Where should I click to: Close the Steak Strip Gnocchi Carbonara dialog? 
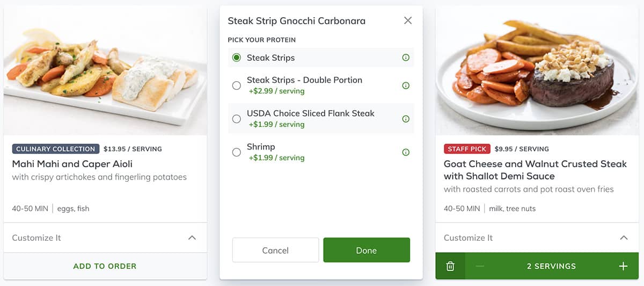[408, 20]
